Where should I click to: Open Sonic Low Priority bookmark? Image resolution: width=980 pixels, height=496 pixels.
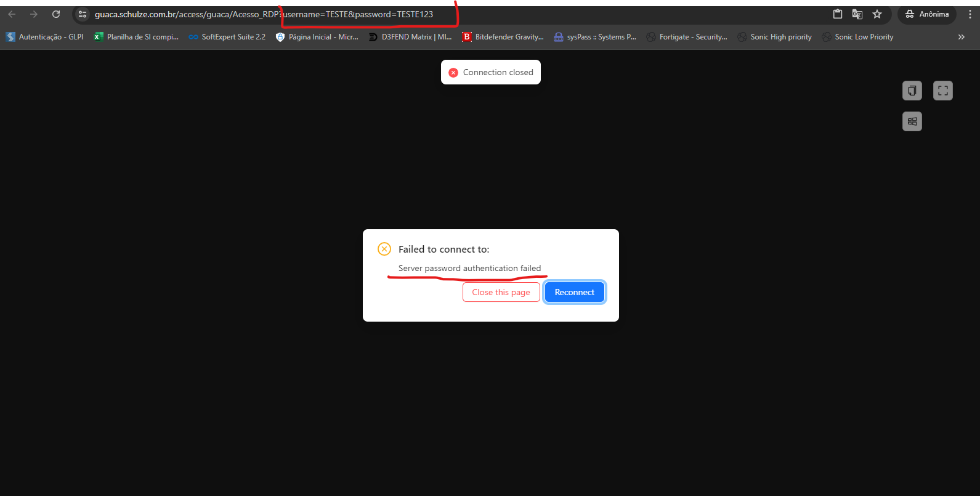point(858,37)
